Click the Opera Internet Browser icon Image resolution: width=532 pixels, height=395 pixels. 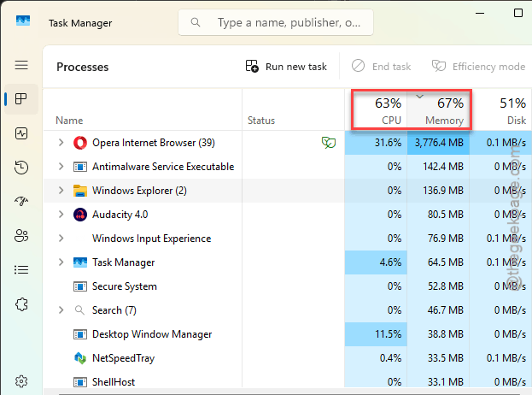tap(80, 143)
